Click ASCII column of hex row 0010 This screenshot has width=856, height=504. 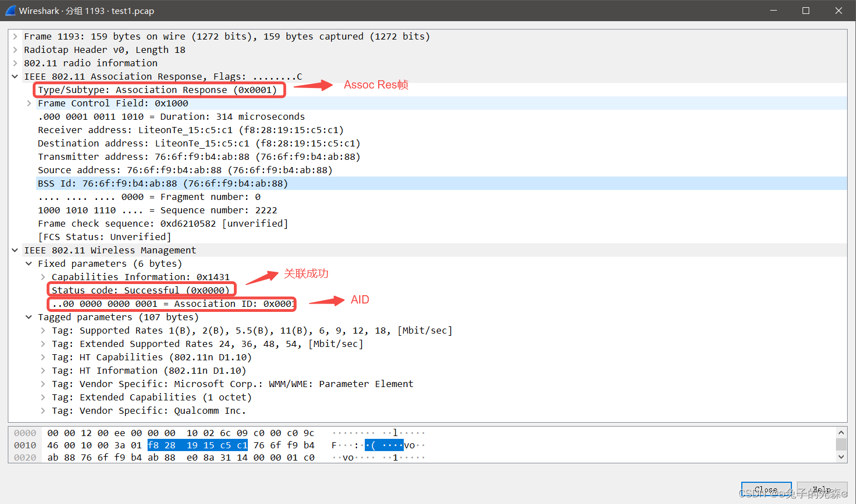coord(379,445)
